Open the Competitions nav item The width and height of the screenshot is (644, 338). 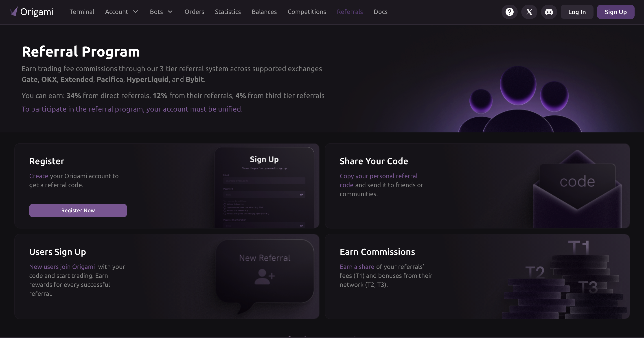coord(307,12)
